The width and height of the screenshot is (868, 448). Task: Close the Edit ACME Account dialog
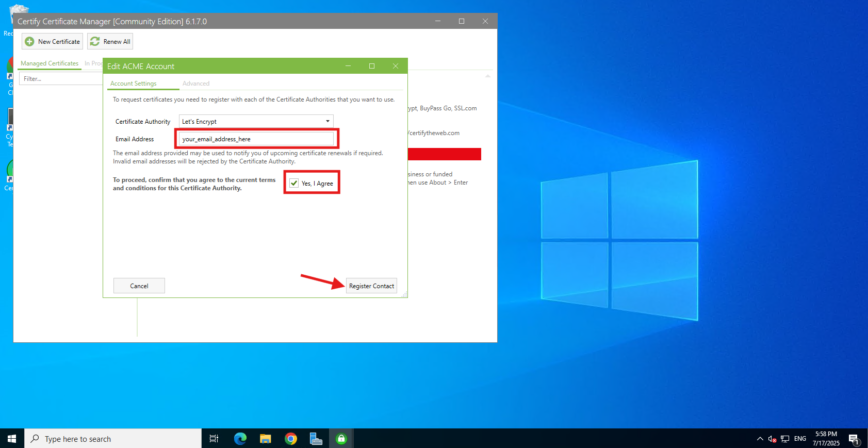pos(396,66)
